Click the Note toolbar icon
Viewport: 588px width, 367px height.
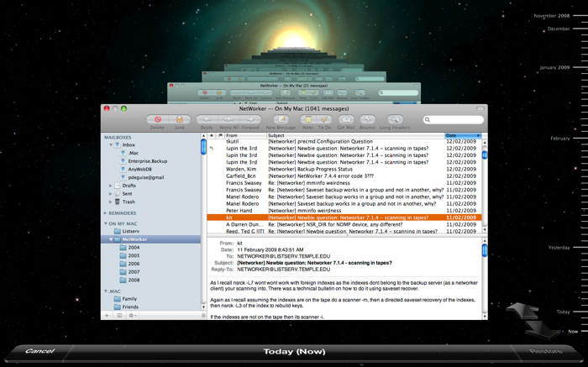tap(308, 119)
